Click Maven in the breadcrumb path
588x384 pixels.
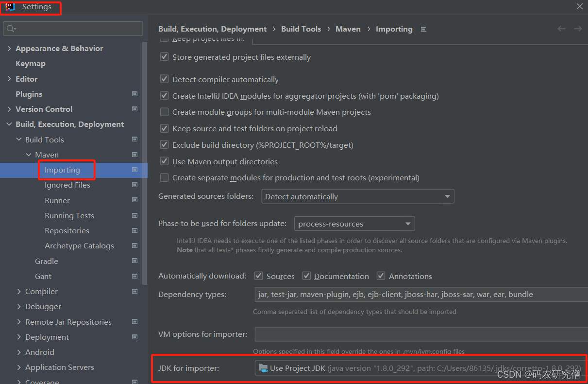coord(348,29)
